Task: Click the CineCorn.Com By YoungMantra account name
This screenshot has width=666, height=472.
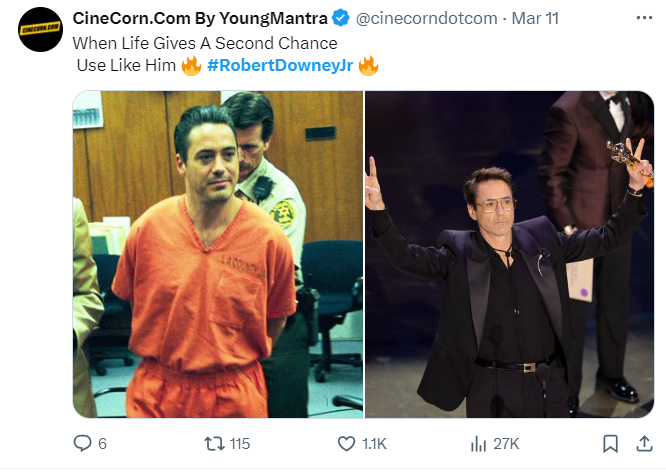Action: pos(199,17)
